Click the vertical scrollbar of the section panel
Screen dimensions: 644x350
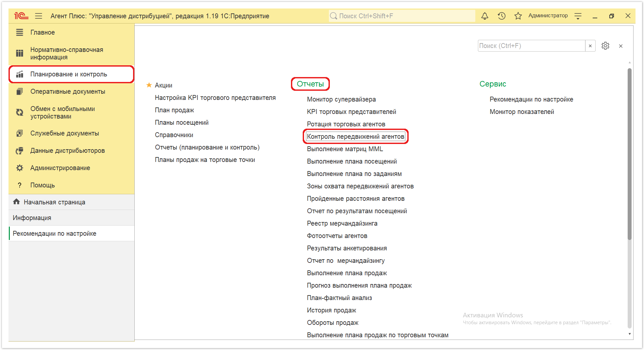630,154
